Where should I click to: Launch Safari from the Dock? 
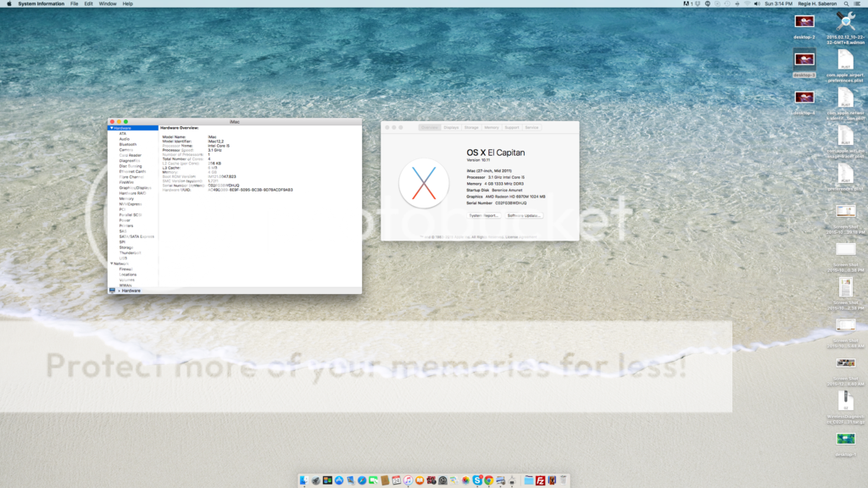[361, 480]
